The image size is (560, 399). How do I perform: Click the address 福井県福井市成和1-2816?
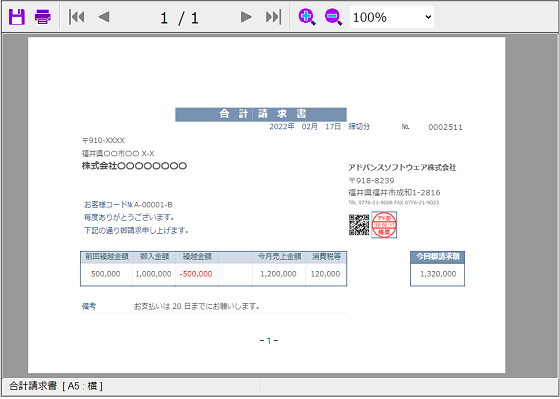[x=394, y=193]
